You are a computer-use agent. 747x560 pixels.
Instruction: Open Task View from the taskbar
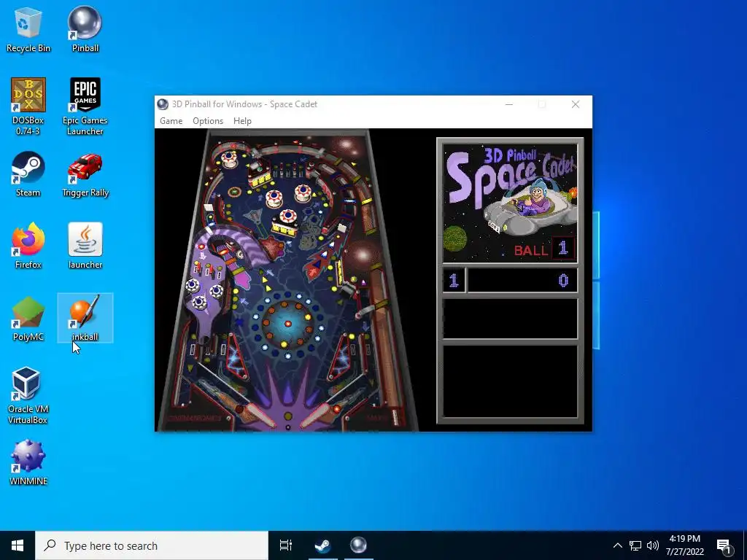tap(286, 545)
